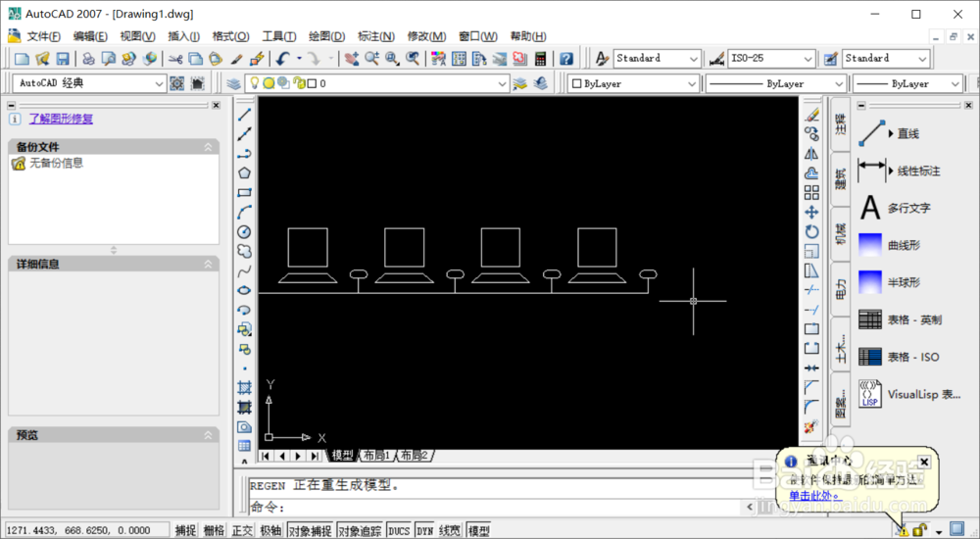The height and width of the screenshot is (539, 980).
Task: Select the Rectangle draw tool
Action: (x=244, y=193)
